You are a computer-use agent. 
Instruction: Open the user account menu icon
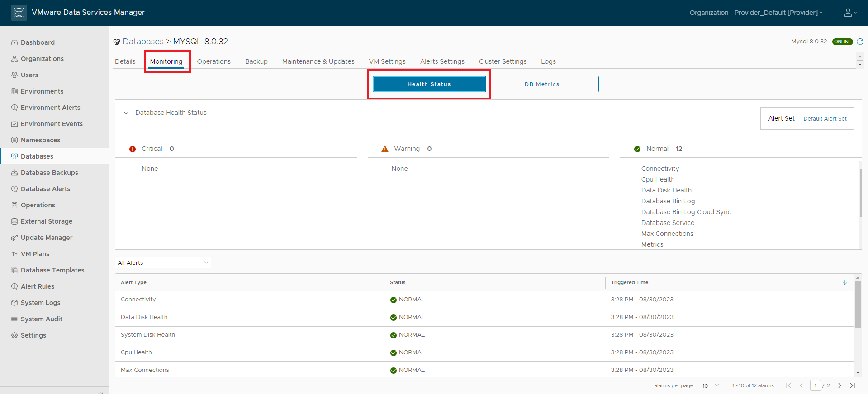point(850,13)
